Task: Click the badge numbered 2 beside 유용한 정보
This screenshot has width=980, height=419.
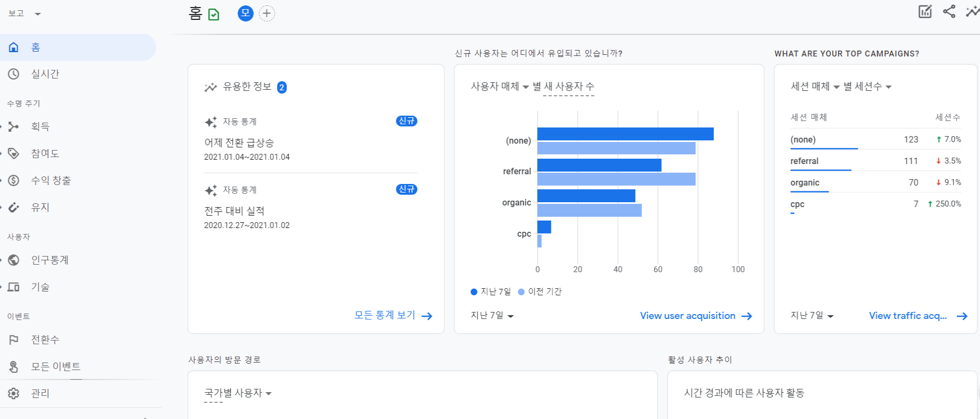Action: point(282,87)
